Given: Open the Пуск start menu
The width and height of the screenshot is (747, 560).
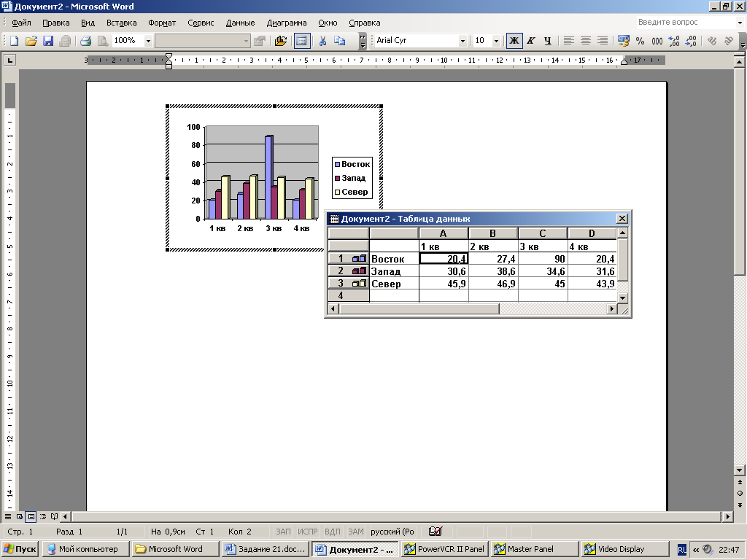Looking at the screenshot, I should (x=20, y=549).
